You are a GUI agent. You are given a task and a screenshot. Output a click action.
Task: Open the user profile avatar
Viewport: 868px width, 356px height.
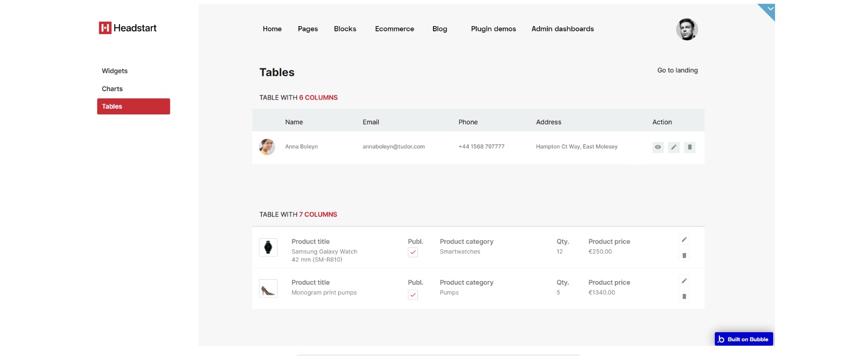click(687, 29)
